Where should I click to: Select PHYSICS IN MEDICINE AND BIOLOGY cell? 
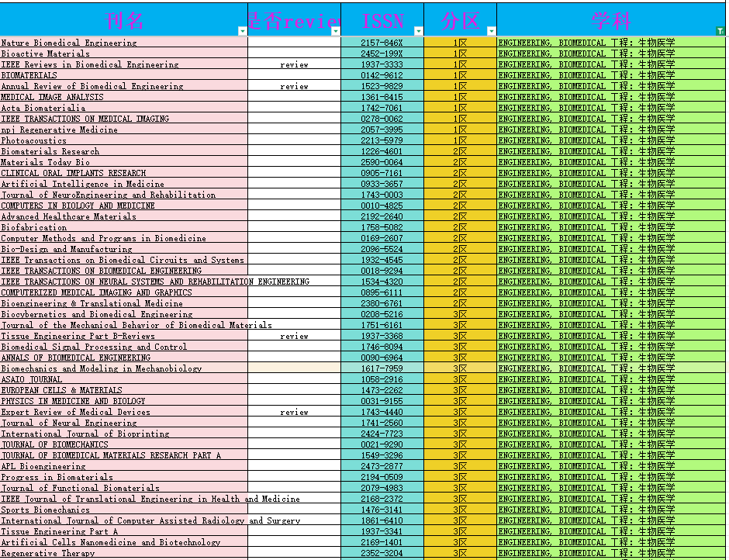click(123, 400)
